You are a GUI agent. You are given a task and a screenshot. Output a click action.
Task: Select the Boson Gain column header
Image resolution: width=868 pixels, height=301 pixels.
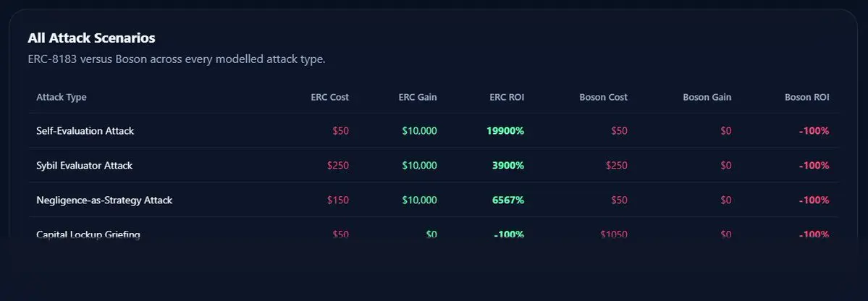tap(707, 97)
